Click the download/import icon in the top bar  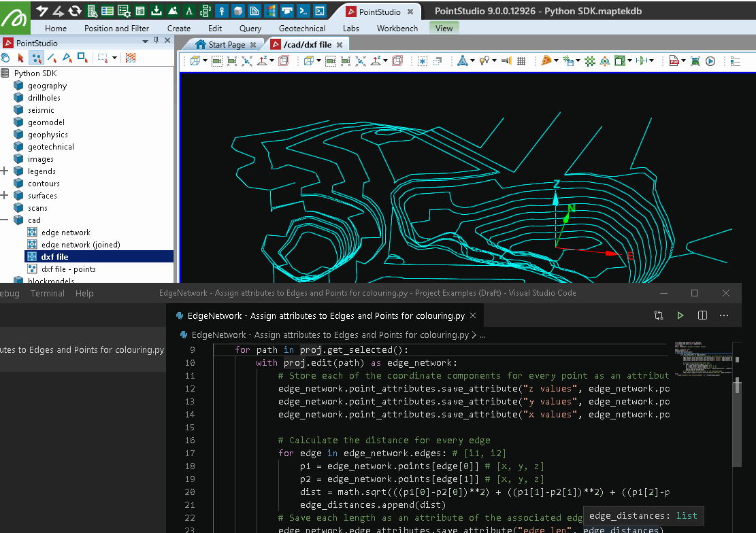[x=156, y=11]
